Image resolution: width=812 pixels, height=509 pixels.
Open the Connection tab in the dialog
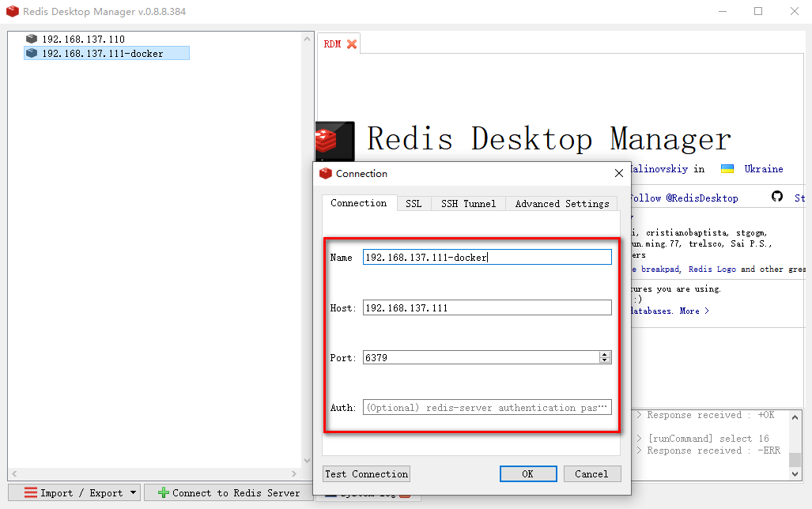(359, 203)
